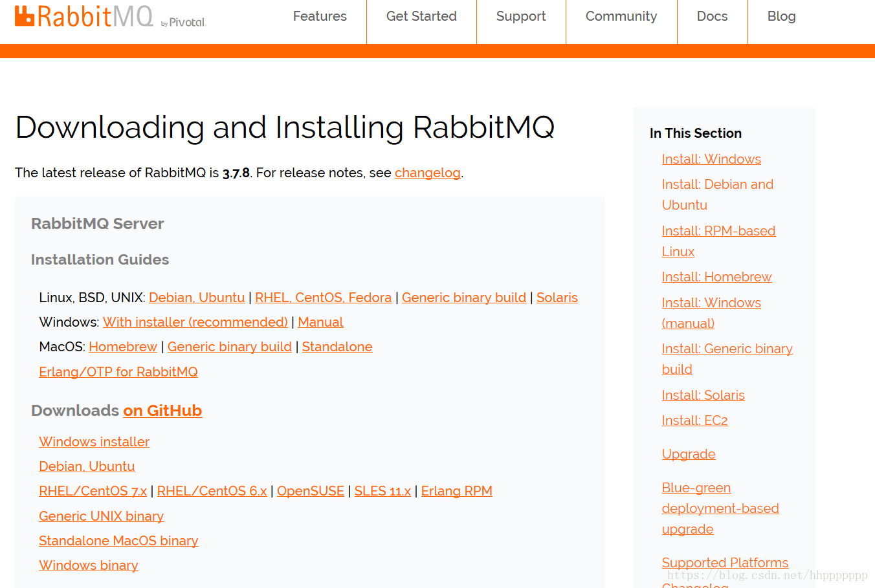This screenshot has height=588, width=875.
Task: Open Linux Generic binary build guide
Action: click(464, 298)
